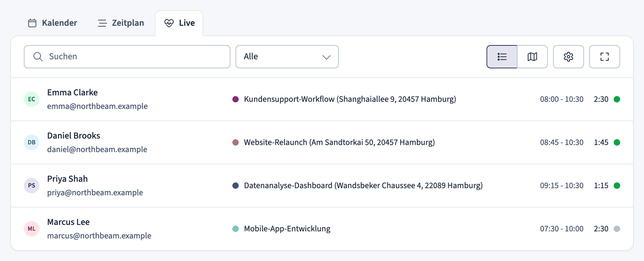Switch to map view

click(x=533, y=57)
